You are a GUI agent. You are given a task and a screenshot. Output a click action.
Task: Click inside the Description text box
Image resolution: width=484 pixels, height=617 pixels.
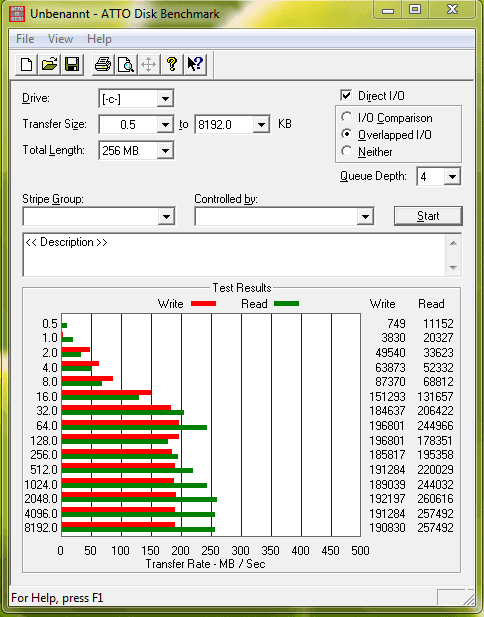(234, 255)
